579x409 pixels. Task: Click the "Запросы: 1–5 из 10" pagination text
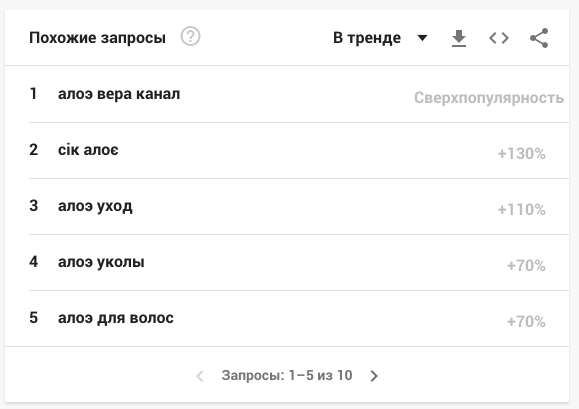[x=287, y=375]
